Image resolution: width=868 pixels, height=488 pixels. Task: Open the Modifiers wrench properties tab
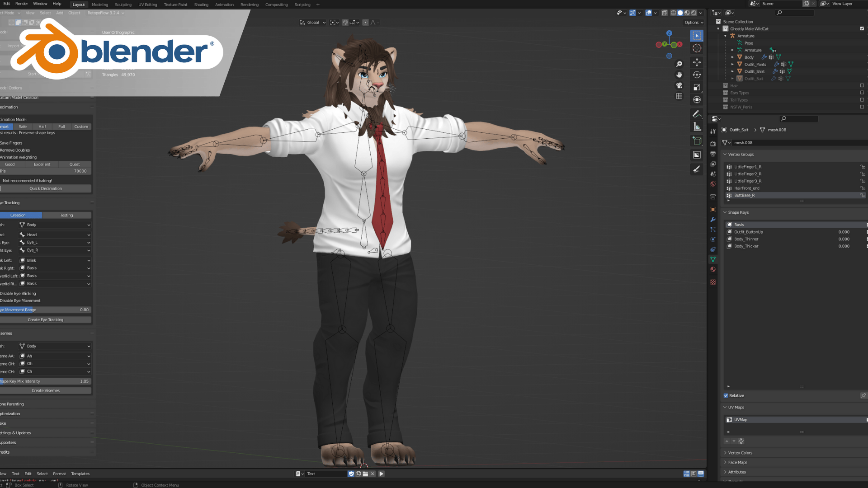[713, 220]
